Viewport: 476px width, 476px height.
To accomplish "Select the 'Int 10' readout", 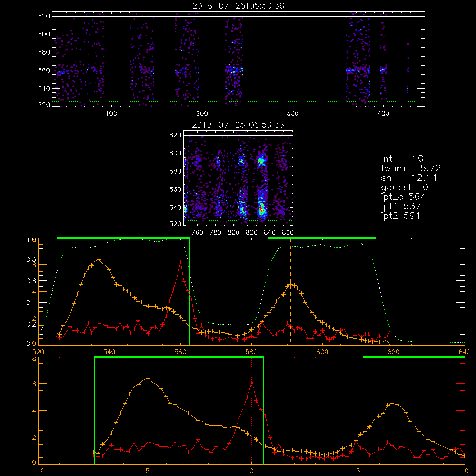I will tap(402, 159).
